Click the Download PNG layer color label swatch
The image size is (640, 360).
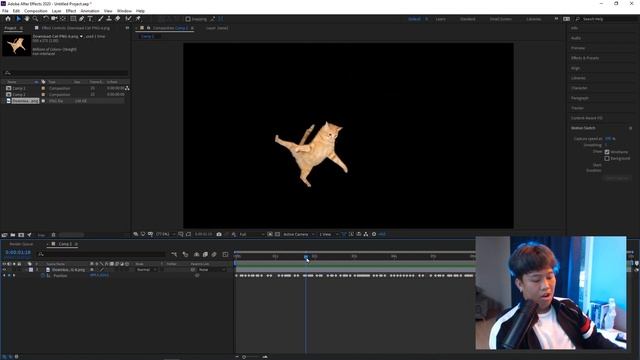pos(31,270)
